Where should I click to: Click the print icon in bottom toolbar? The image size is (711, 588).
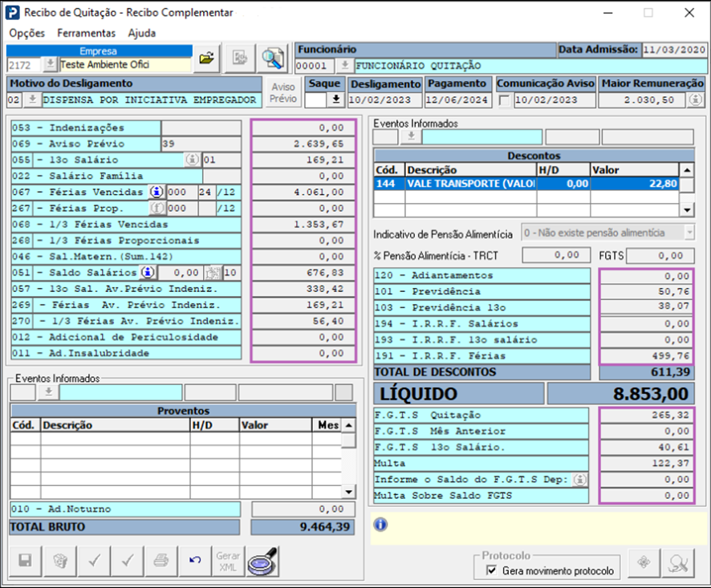click(x=161, y=560)
